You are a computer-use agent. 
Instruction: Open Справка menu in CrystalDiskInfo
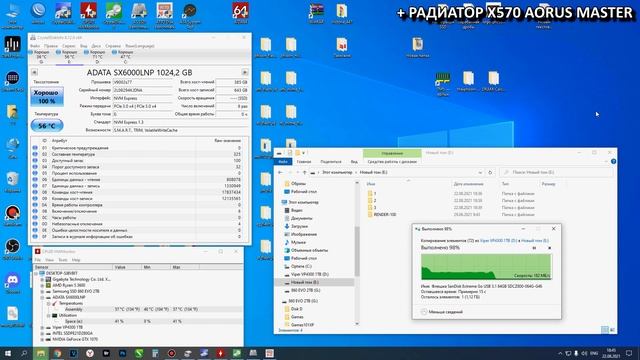pyautogui.click(x=113, y=46)
